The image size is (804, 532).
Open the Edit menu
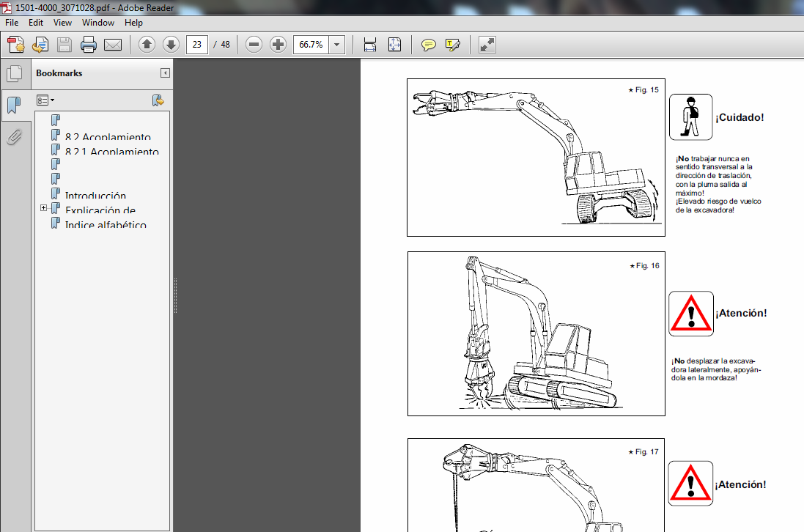(x=36, y=23)
